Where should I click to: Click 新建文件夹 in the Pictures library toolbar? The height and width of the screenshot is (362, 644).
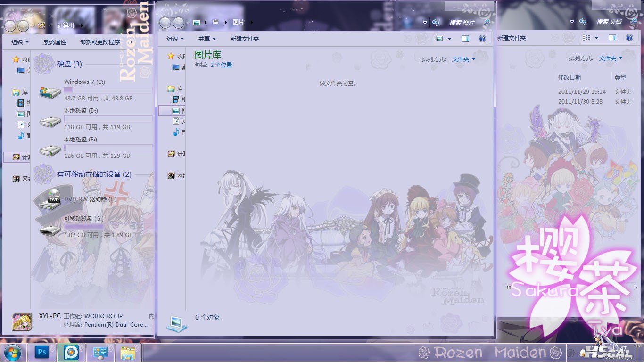point(244,39)
